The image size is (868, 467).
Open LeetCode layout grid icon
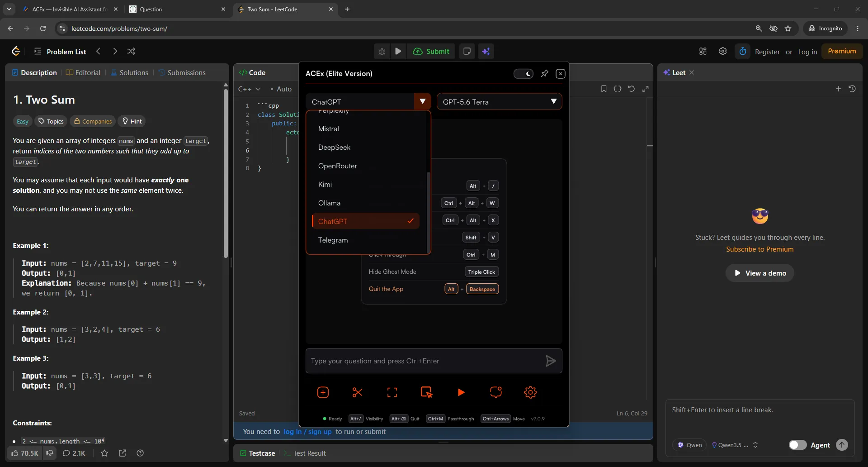[703, 51]
